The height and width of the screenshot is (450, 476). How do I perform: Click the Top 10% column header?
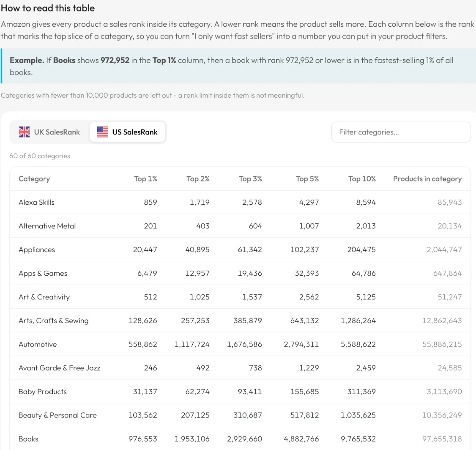(362, 179)
